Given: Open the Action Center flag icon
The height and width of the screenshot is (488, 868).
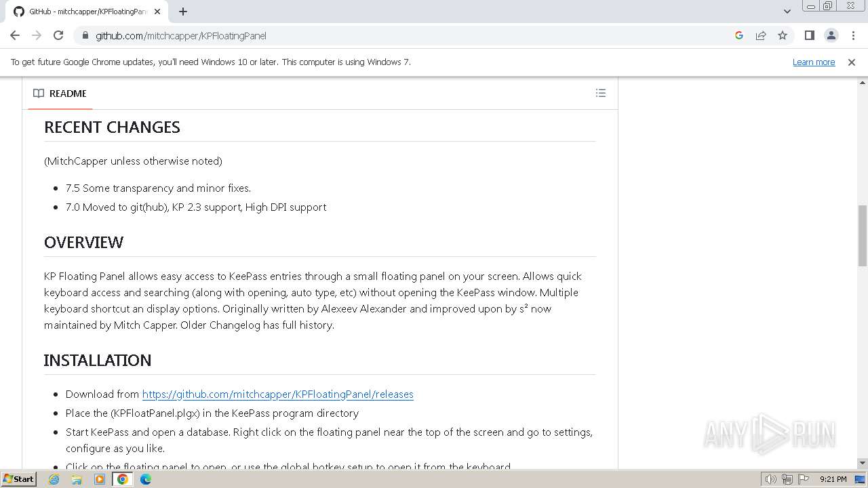Looking at the screenshot, I should pyautogui.click(x=804, y=479).
